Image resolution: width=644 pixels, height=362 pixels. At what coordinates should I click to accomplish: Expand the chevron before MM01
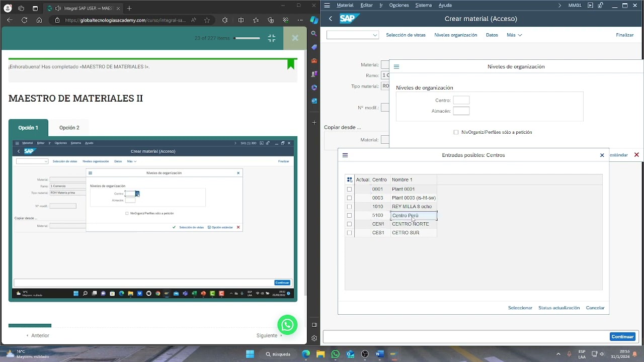[560, 6]
